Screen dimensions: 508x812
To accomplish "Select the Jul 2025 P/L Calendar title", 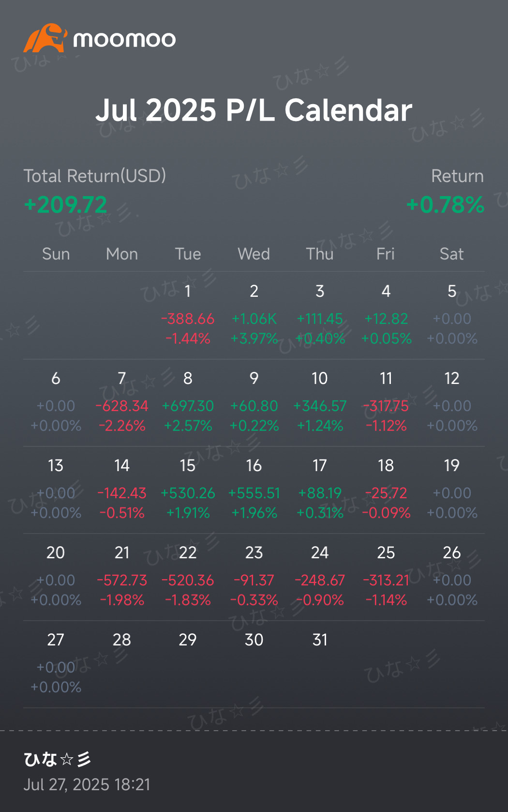I will 254,110.
